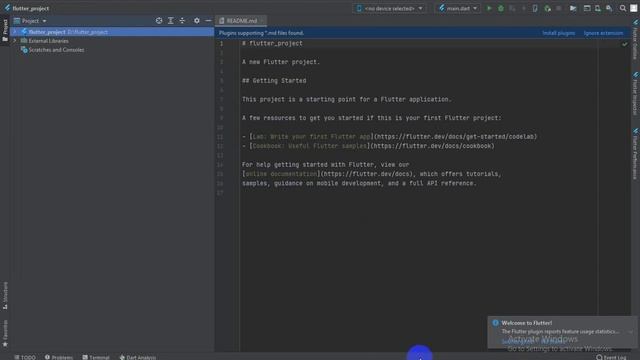Open the Terminal tool window
640x360 pixels.
pyautogui.click(x=96, y=357)
